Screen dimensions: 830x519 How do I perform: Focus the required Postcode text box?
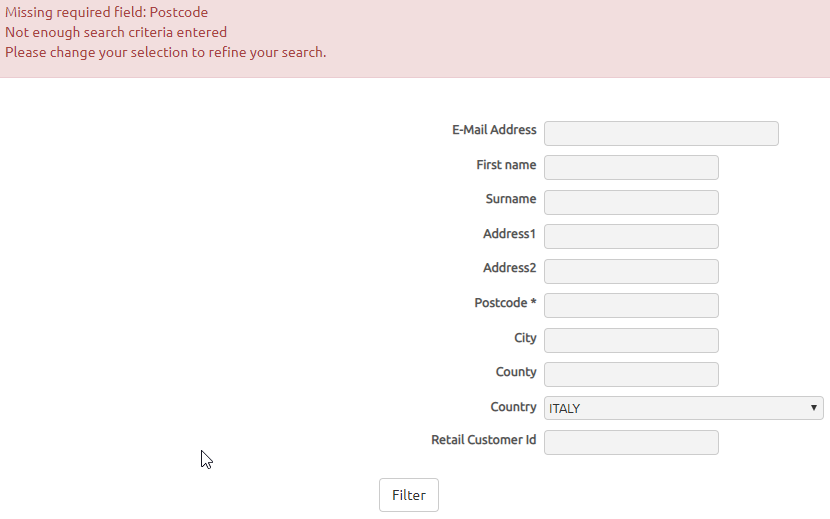point(631,306)
